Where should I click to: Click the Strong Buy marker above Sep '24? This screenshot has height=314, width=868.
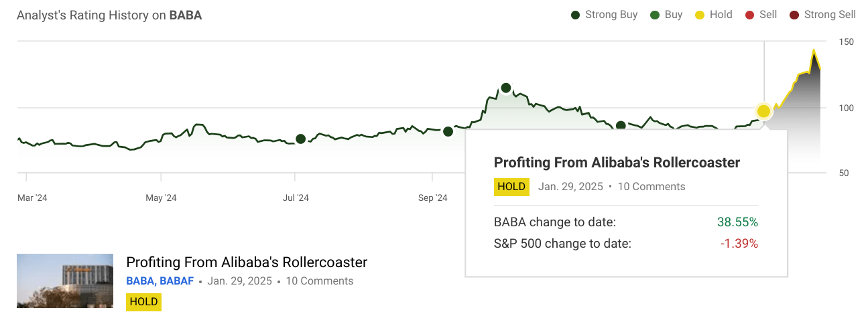pos(448,131)
